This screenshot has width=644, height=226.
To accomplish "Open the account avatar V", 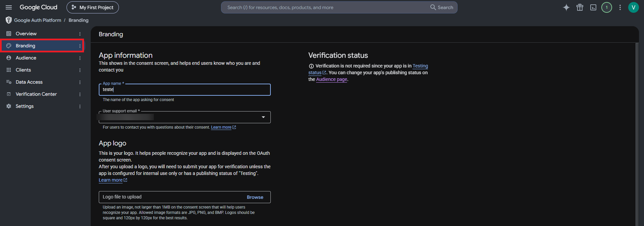I will [634, 7].
